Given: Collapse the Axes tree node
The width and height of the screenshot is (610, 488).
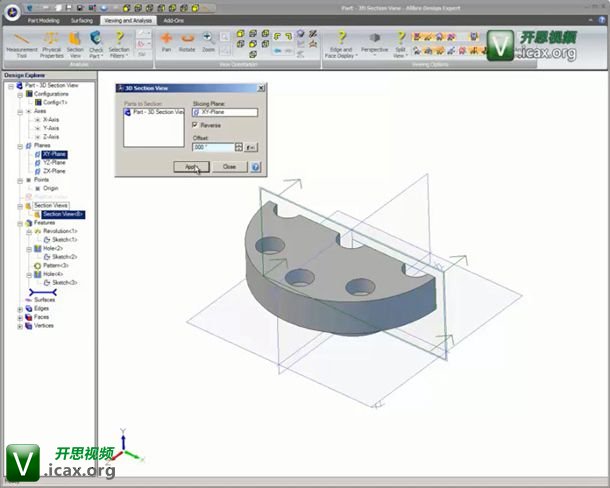Looking at the screenshot, I should click(x=20, y=112).
